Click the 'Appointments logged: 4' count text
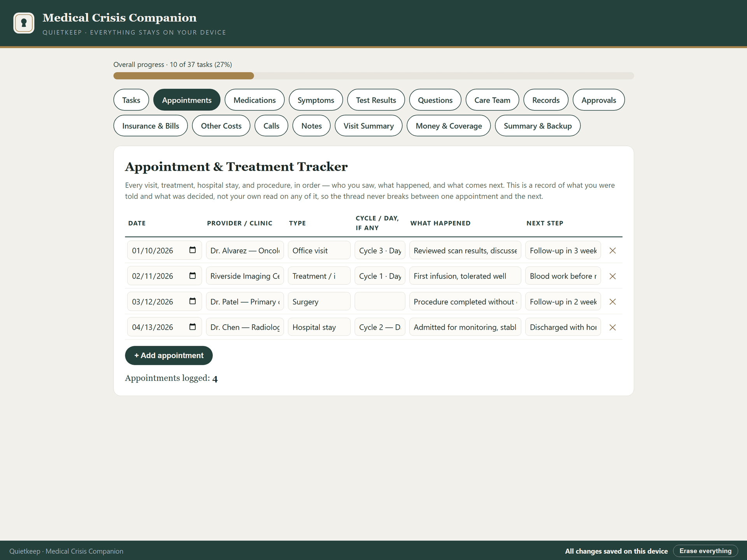747x560 pixels. (171, 378)
